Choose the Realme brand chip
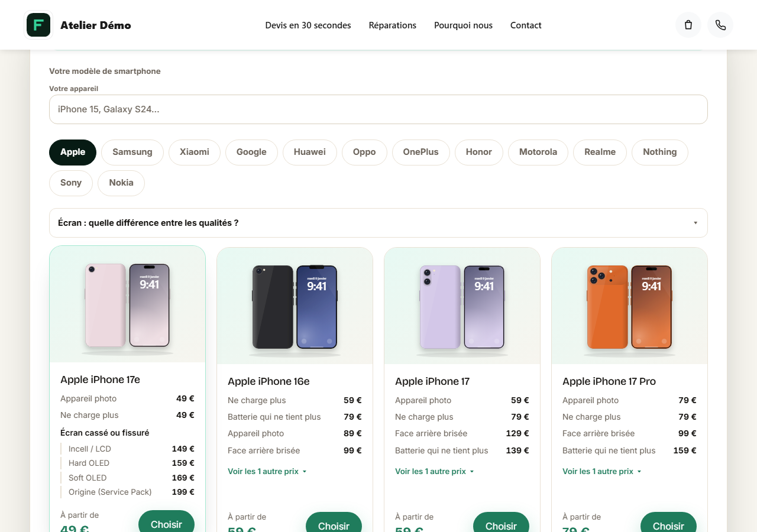 (600, 152)
